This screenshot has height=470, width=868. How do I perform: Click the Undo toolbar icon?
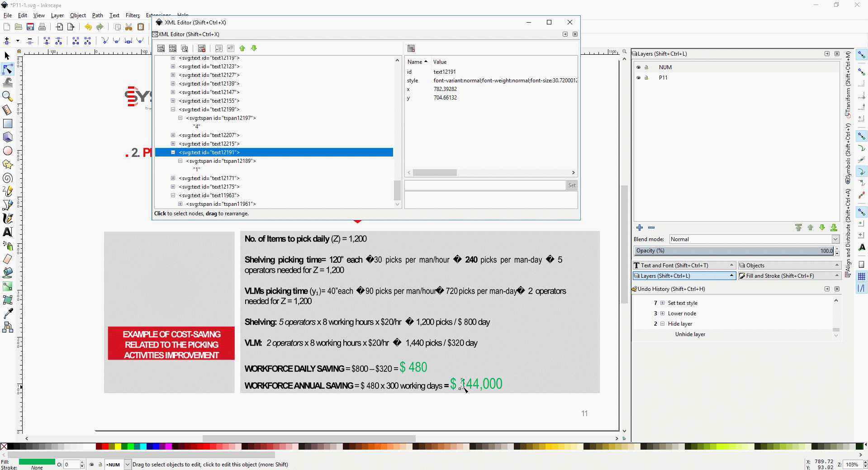88,27
